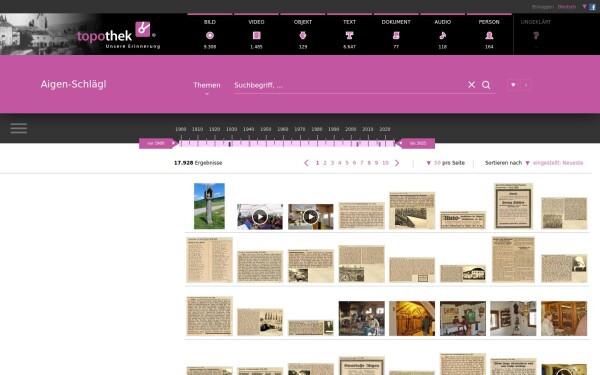Filter by BILD image category icon

[210, 36]
